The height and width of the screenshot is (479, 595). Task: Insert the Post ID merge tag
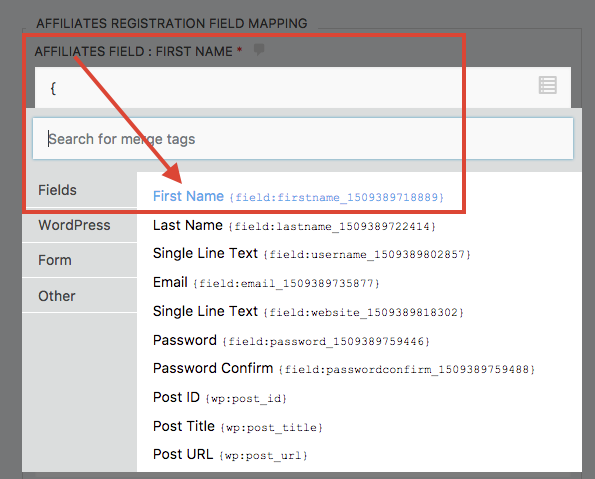tap(220, 398)
